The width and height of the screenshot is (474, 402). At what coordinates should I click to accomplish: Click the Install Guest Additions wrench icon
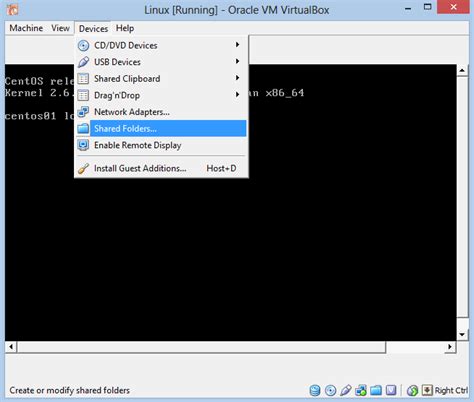[83, 168]
